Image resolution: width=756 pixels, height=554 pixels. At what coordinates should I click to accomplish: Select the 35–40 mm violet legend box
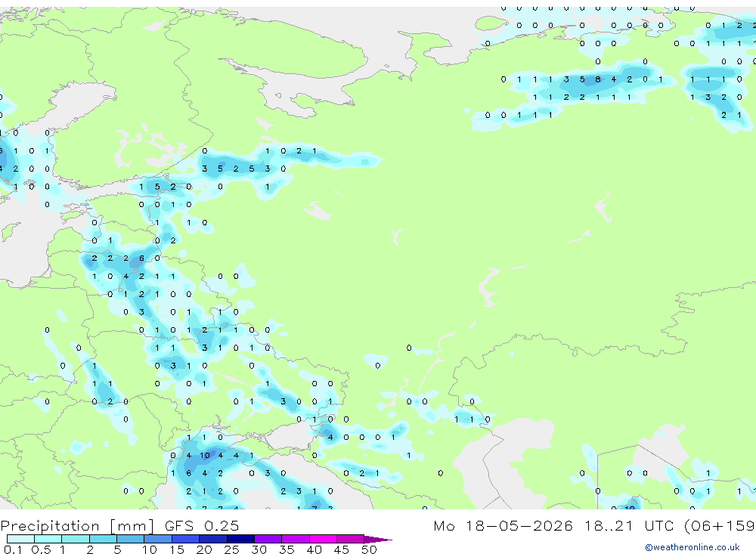tap(295, 539)
